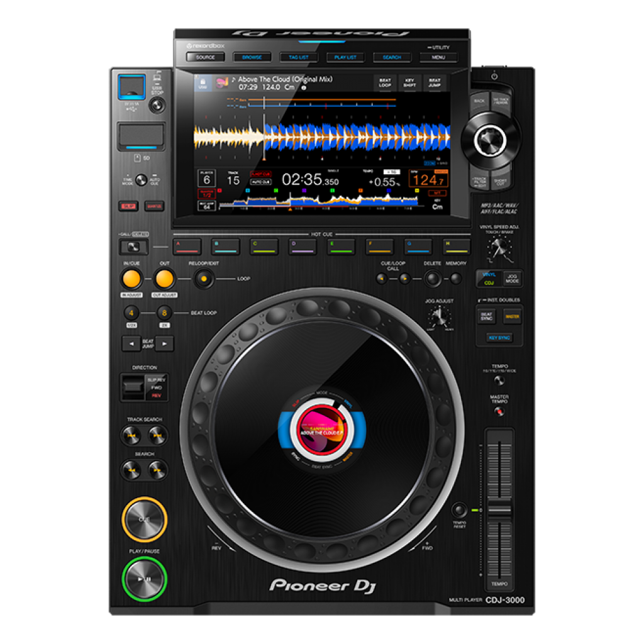Click the tempo slider fader
Image resolution: width=644 pixels, height=644 pixels.
500,508
